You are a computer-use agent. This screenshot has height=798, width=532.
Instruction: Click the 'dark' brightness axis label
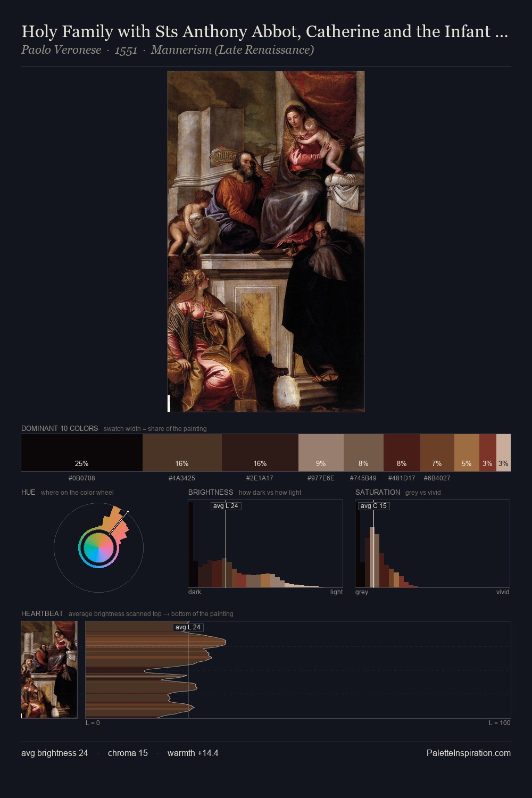pos(195,592)
